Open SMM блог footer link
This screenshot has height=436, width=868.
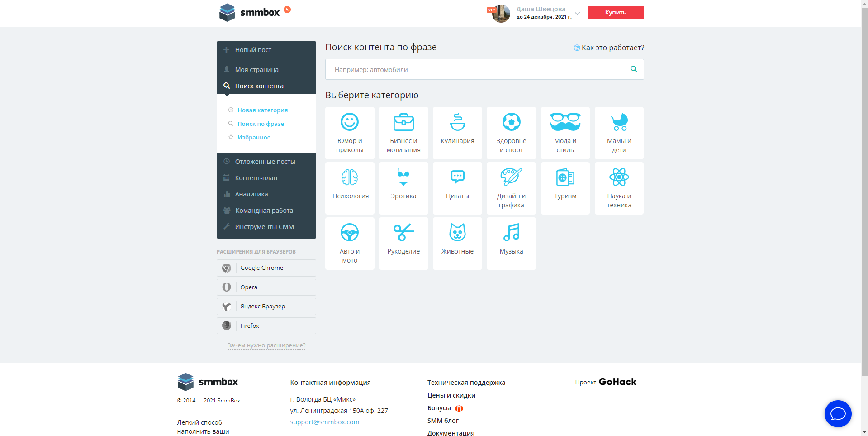coord(443,421)
